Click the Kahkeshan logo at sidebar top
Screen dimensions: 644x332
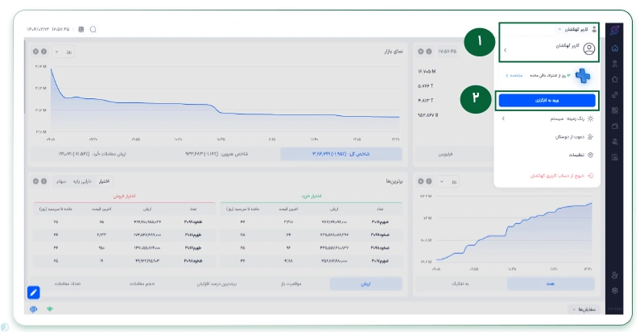[615, 29]
